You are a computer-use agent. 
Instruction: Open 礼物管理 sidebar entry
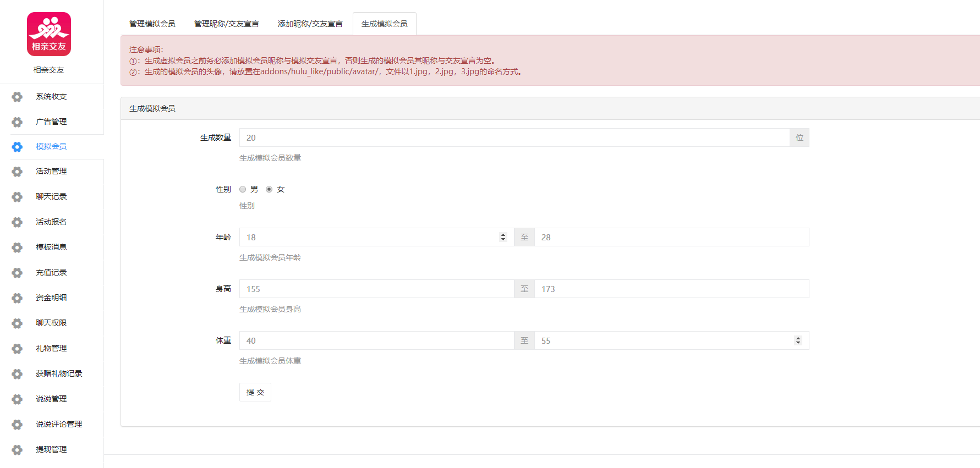pos(52,349)
